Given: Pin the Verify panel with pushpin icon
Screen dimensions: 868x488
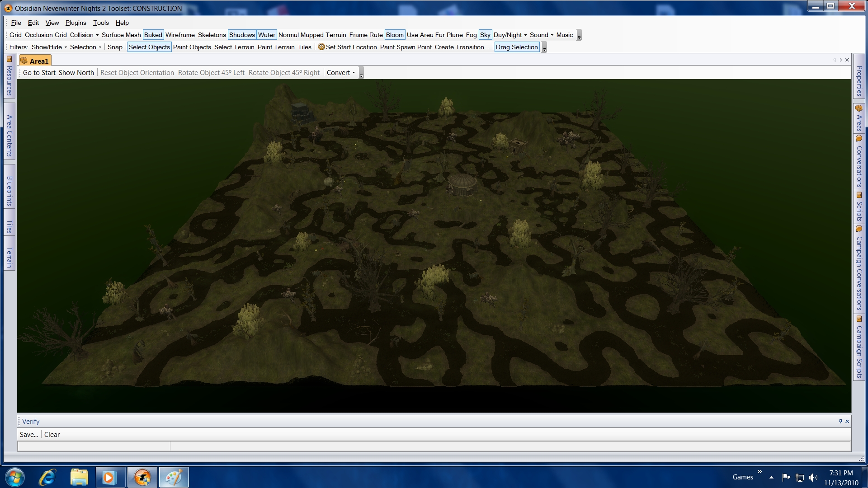Looking at the screenshot, I should (840, 421).
